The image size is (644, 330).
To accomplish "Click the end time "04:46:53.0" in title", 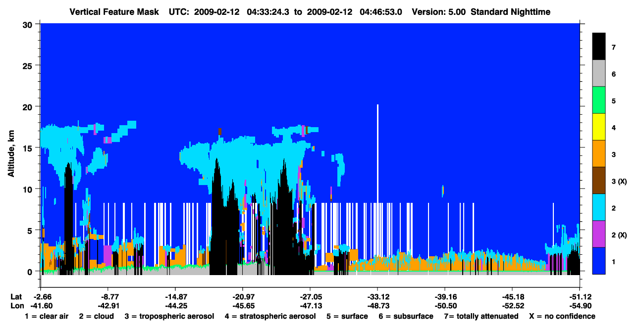I will pyautogui.click(x=380, y=11).
